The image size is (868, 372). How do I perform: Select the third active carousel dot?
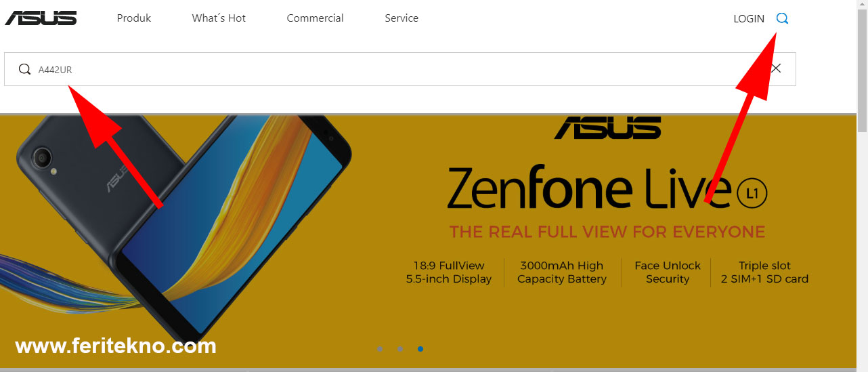pos(420,349)
